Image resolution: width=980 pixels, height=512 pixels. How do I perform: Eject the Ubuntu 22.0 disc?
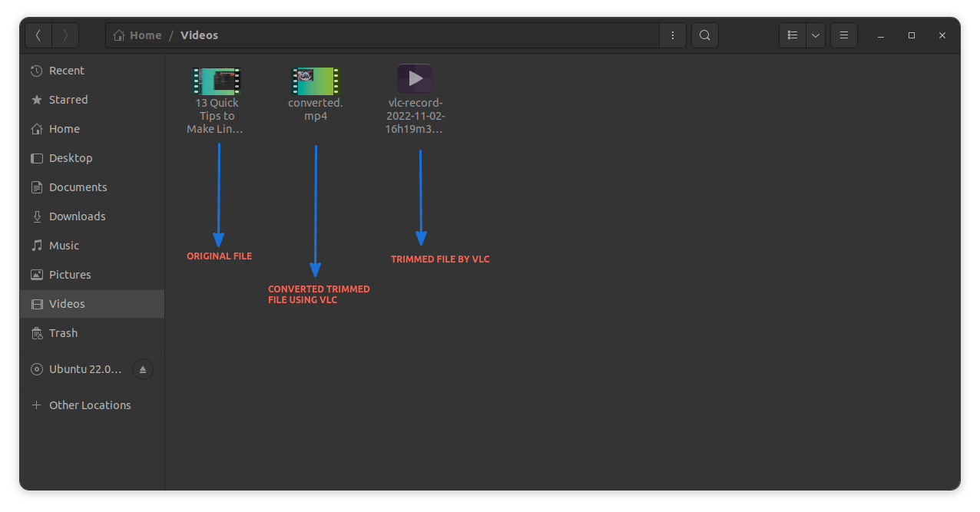(x=142, y=369)
